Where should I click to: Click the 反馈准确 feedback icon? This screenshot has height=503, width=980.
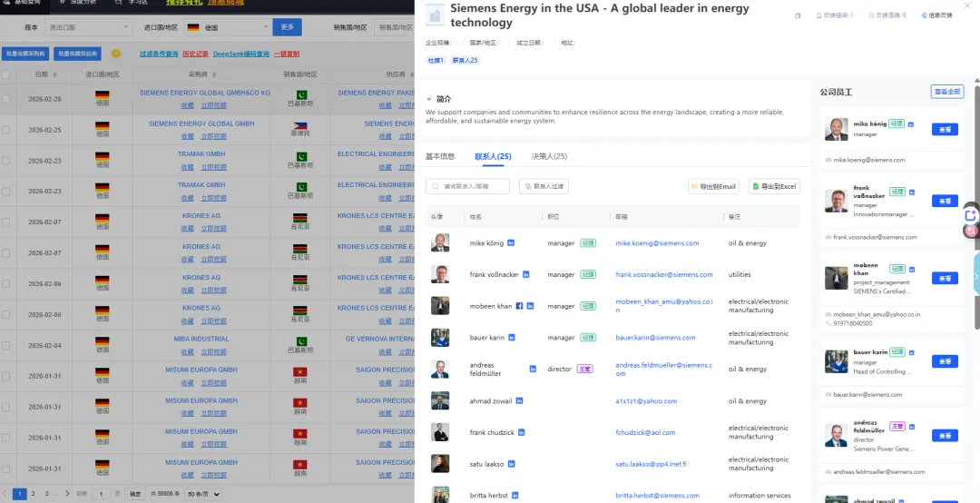point(872,15)
